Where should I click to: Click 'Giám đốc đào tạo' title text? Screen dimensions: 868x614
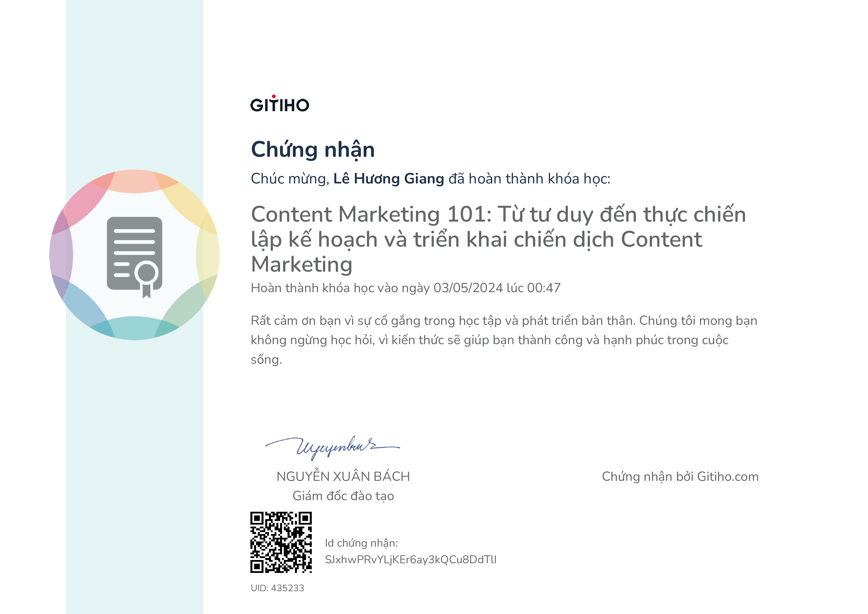[x=343, y=496]
